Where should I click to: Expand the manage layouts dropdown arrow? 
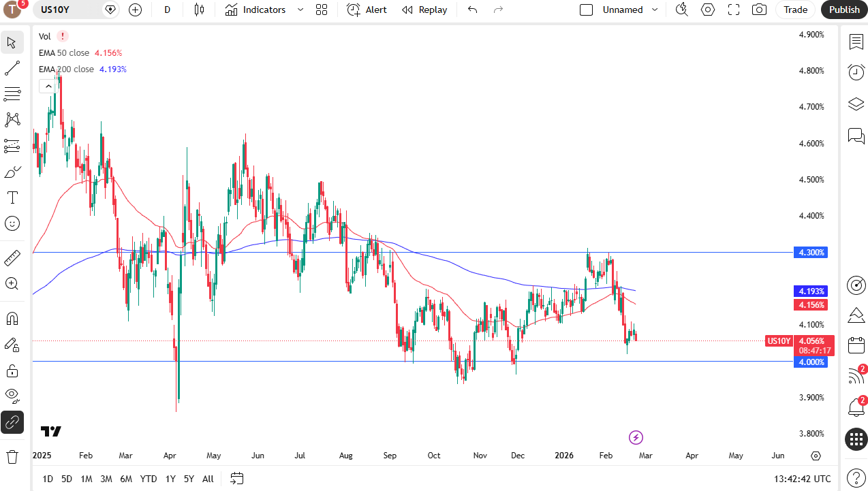(655, 10)
